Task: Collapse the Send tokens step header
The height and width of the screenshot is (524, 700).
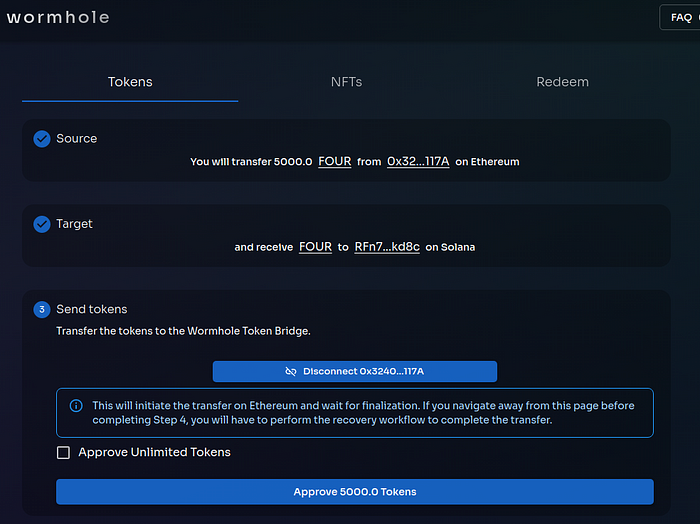Action: pyautogui.click(x=92, y=310)
